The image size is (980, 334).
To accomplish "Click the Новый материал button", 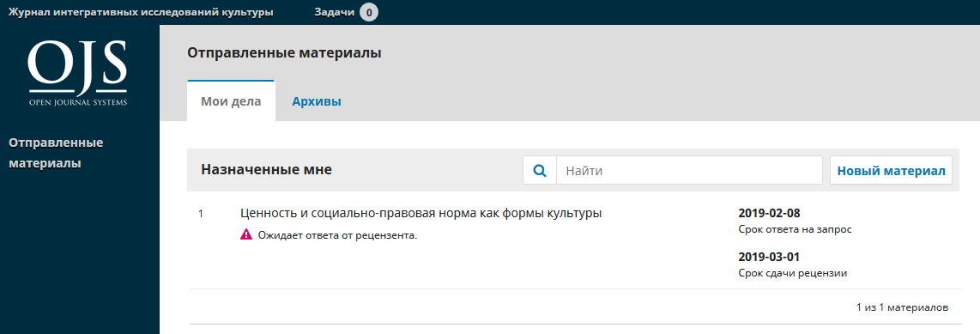I will 891,170.
